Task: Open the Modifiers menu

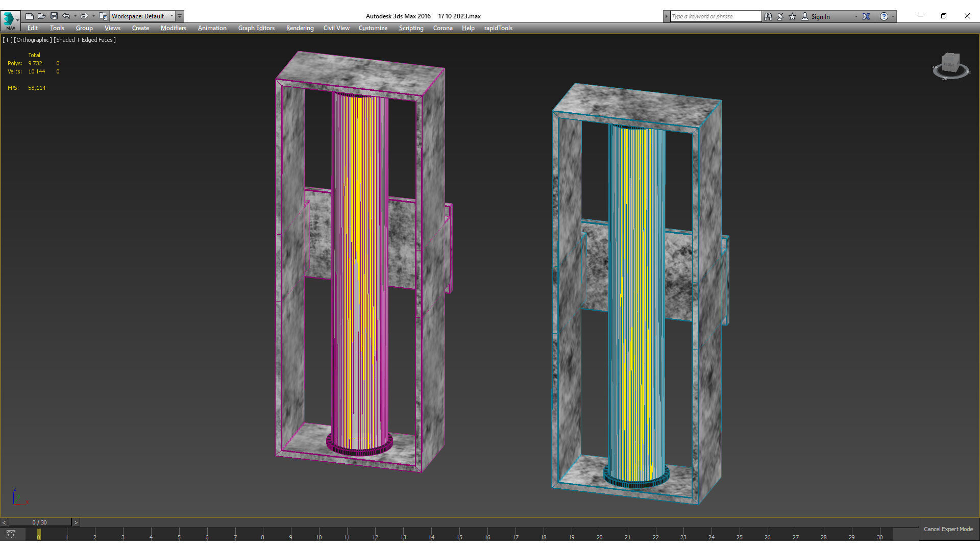Action: (x=174, y=28)
